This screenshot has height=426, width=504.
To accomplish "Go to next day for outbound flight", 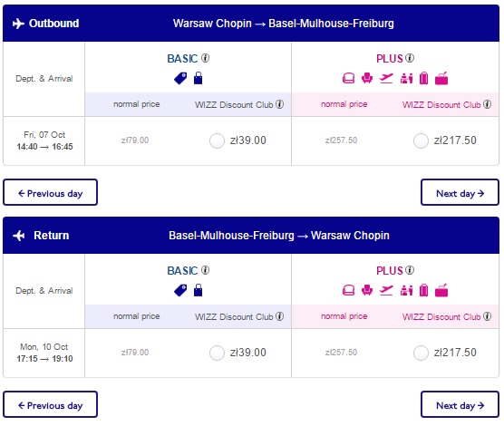I will point(460,192).
